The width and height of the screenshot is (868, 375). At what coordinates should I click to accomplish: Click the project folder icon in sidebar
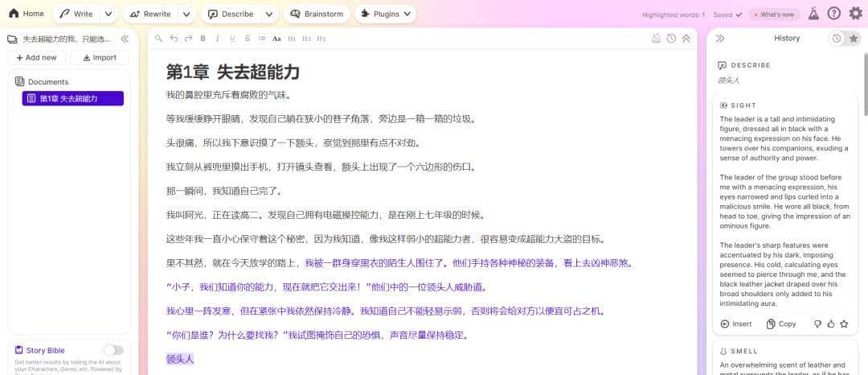pyautogui.click(x=11, y=39)
